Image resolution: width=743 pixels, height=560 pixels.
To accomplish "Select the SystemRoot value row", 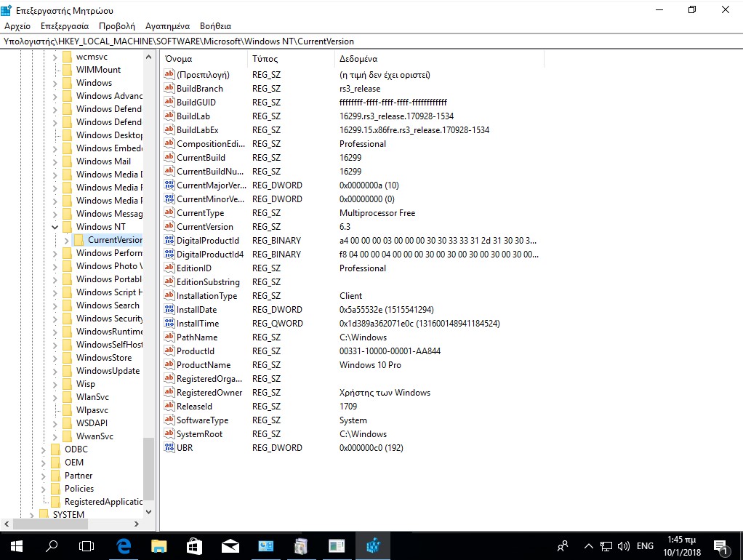I will [352, 434].
